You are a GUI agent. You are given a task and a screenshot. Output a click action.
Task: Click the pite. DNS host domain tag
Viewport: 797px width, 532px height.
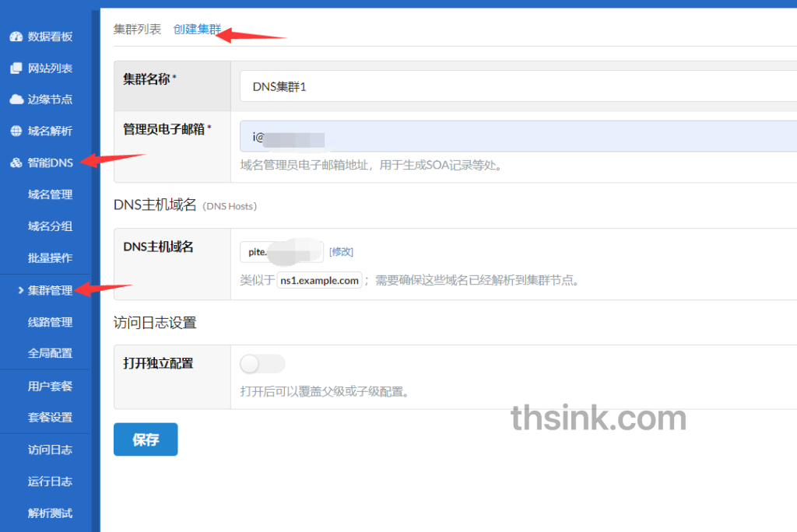pyautogui.click(x=282, y=251)
